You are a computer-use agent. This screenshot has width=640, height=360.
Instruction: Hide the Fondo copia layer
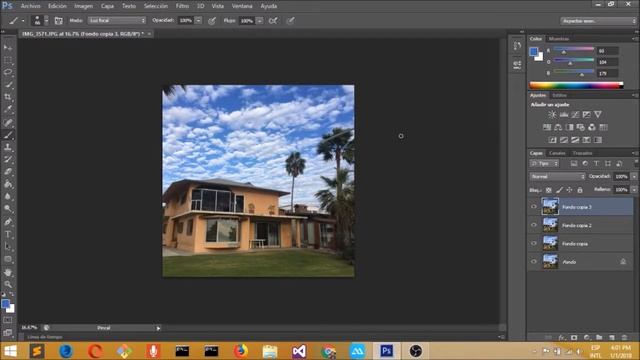533,243
